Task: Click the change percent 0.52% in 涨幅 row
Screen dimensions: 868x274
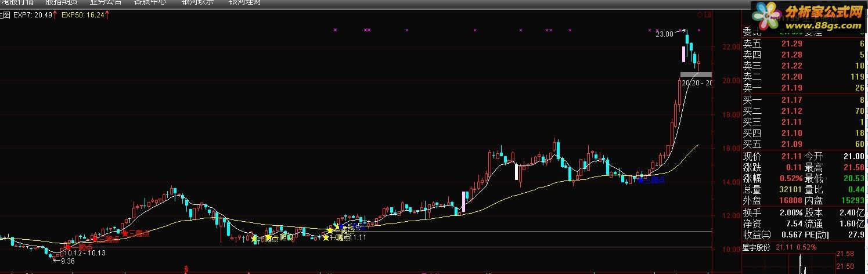Action: click(x=791, y=178)
